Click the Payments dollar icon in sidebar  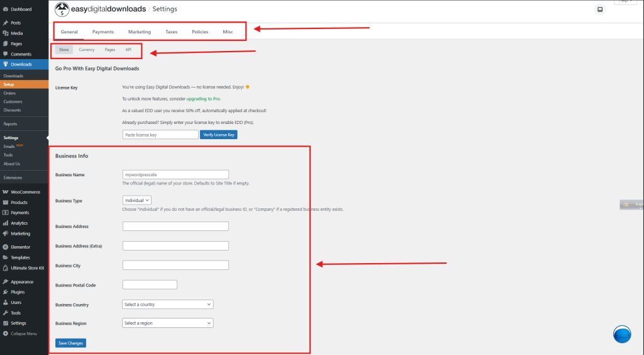[5, 212]
